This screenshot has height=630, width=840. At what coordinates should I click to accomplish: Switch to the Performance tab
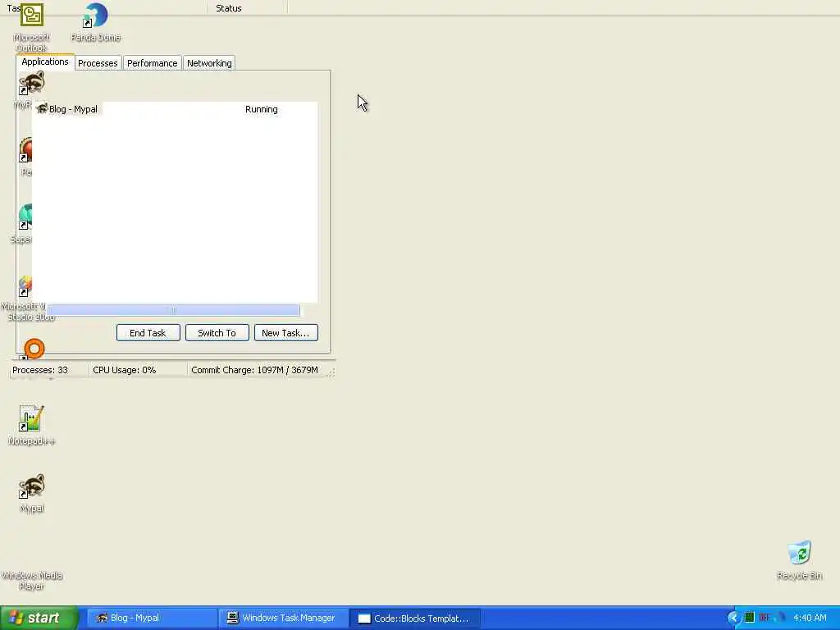point(152,63)
